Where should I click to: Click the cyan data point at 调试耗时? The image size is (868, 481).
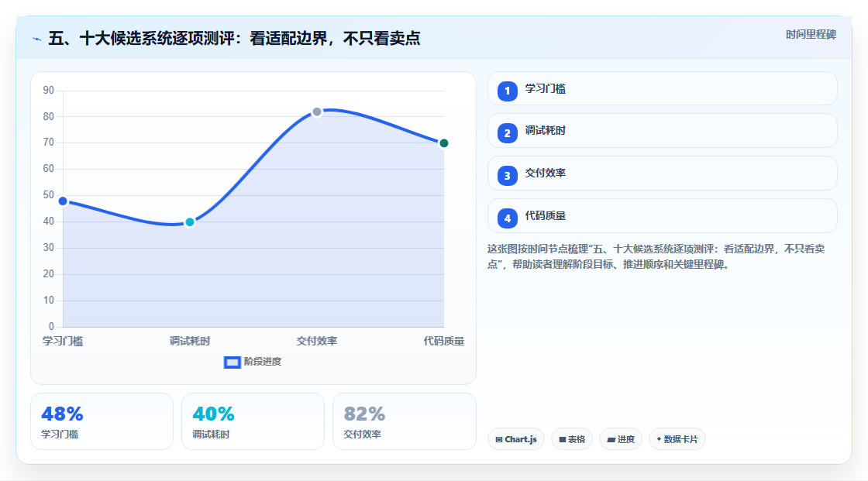pyautogui.click(x=190, y=222)
